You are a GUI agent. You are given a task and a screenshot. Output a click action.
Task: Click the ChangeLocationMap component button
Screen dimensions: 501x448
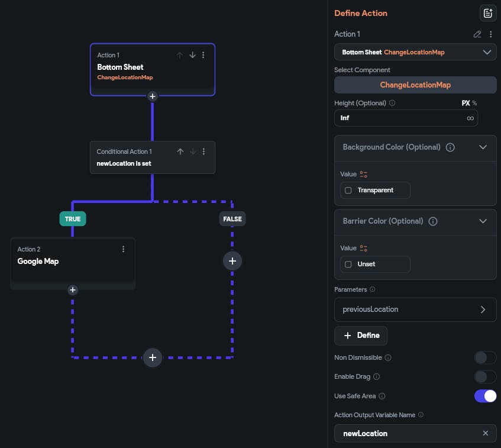pyautogui.click(x=415, y=85)
